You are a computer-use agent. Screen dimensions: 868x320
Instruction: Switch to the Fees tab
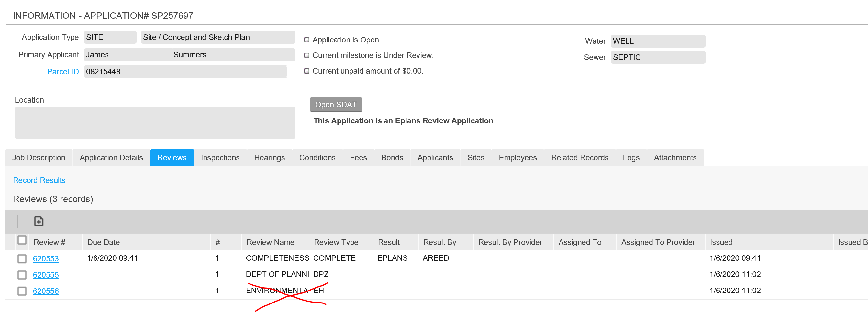tap(358, 157)
